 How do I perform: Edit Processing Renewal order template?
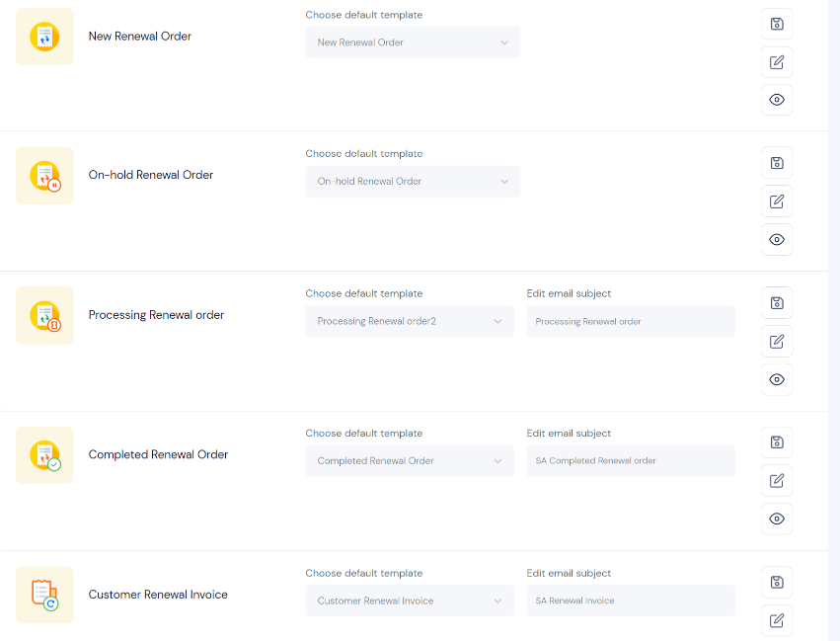[777, 342]
